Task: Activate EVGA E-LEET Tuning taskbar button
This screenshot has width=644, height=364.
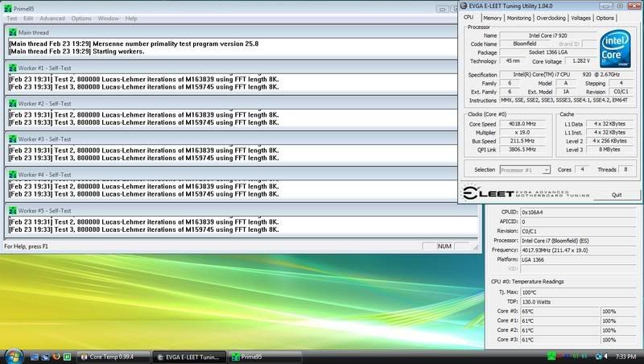Action: 189,357
